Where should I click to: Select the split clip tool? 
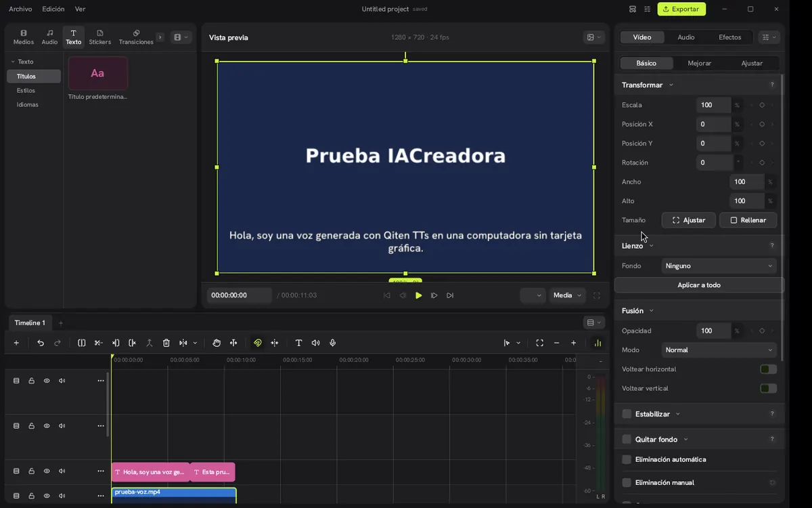point(82,343)
